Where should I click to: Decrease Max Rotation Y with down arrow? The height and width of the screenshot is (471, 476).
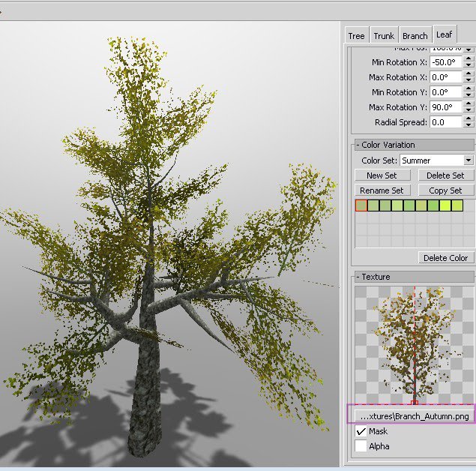click(469, 110)
